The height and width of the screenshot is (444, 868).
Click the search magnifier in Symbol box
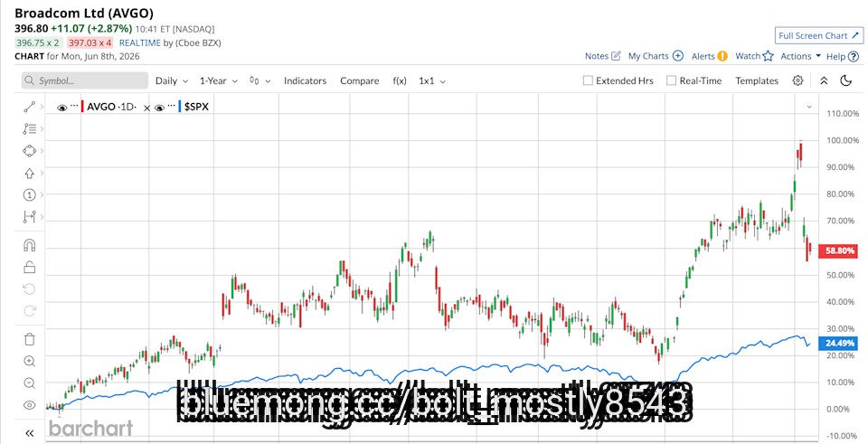point(29,80)
